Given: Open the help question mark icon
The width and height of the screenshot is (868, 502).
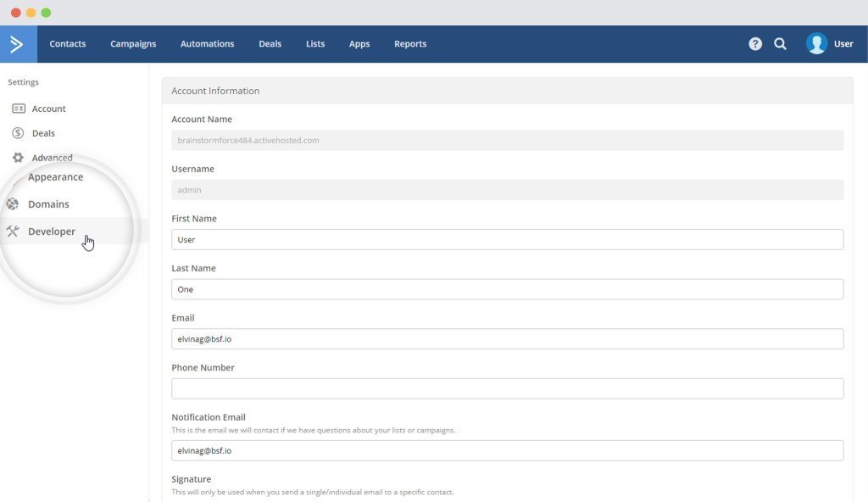Looking at the screenshot, I should point(754,43).
